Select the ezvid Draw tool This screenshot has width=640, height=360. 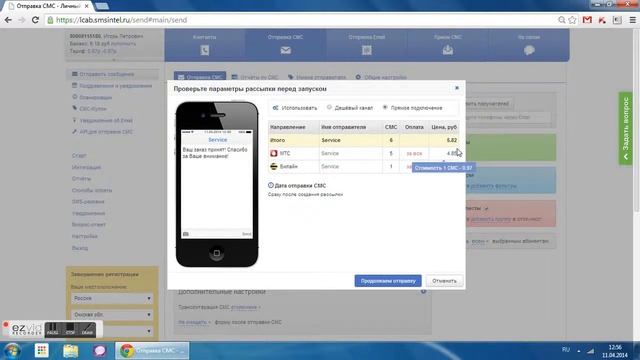click(x=87, y=329)
